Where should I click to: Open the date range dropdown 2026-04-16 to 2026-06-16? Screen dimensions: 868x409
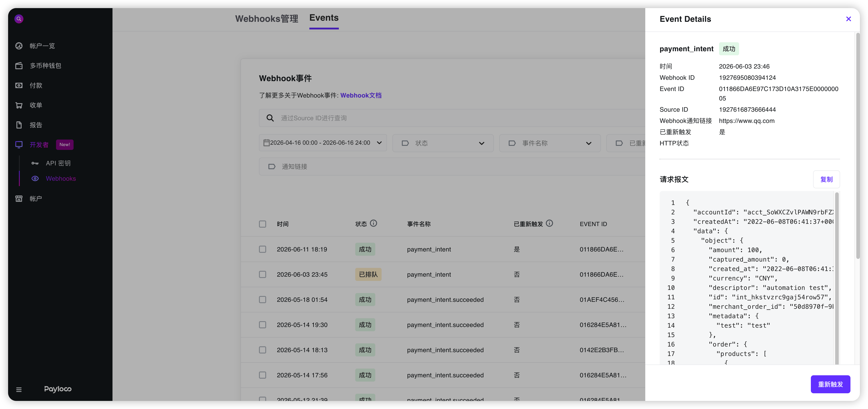point(323,143)
